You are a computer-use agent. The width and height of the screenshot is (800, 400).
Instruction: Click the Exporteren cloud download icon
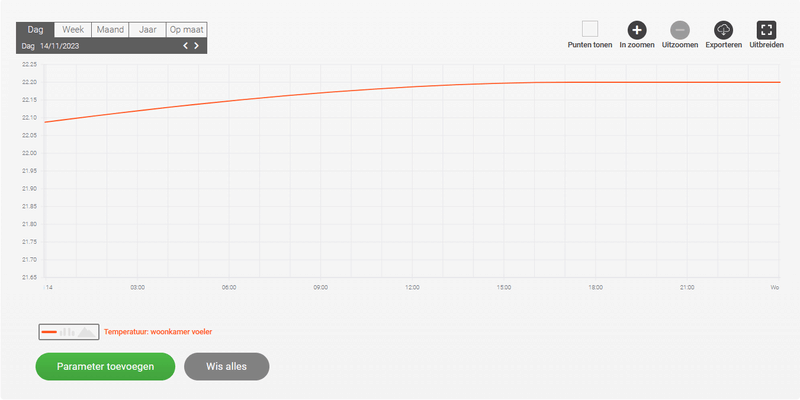pyautogui.click(x=724, y=30)
